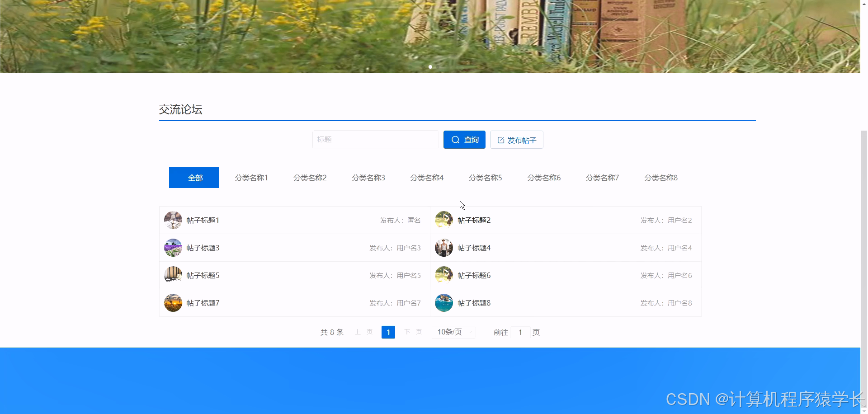Click the 发布帖子 button
The height and width of the screenshot is (414, 868).
tap(516, 140)
